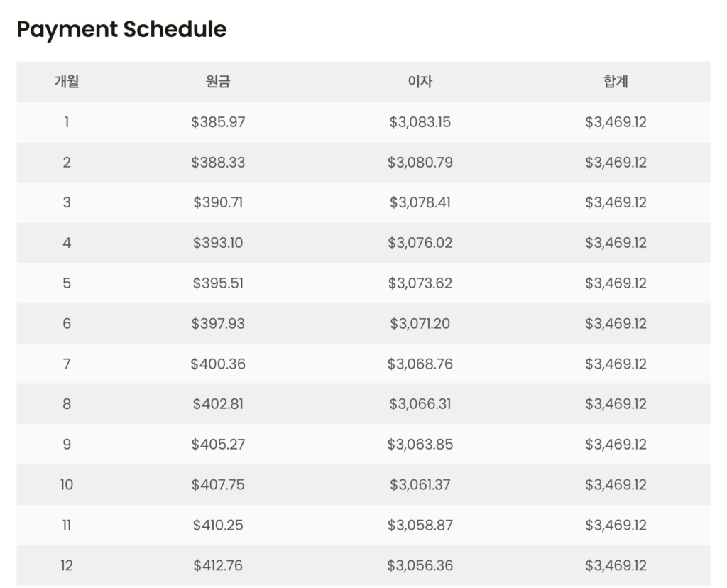
Task: Click the 원금 column header
Action: point(218,82)
